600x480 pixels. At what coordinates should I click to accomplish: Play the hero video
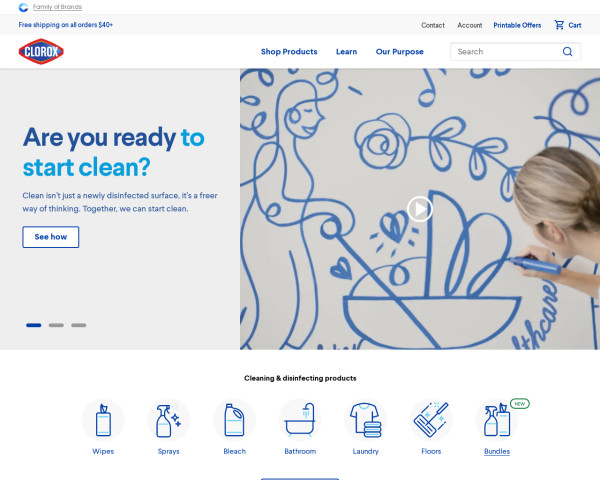click(420, 209)
